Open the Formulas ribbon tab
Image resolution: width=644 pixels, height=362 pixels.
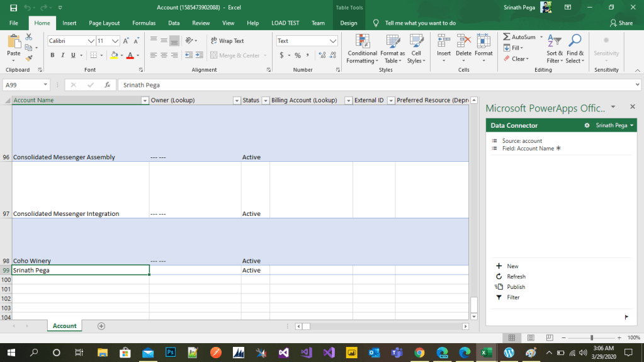click(x=144, y=23)
